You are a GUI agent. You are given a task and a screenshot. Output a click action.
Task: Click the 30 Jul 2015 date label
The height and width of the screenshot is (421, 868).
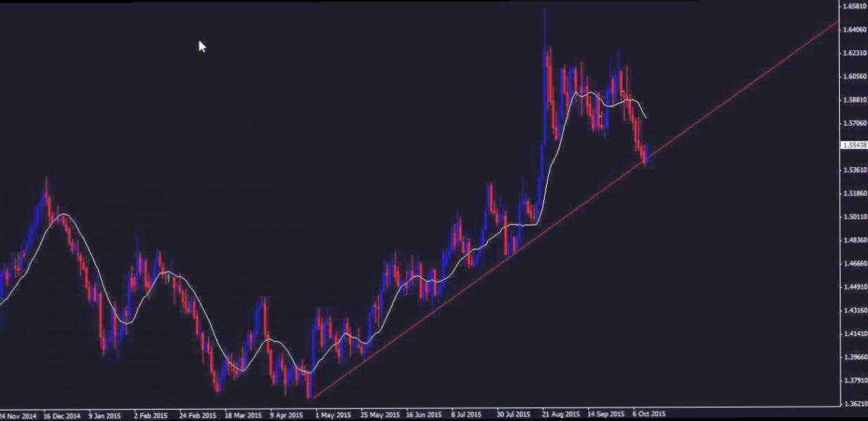click(513, 415)
